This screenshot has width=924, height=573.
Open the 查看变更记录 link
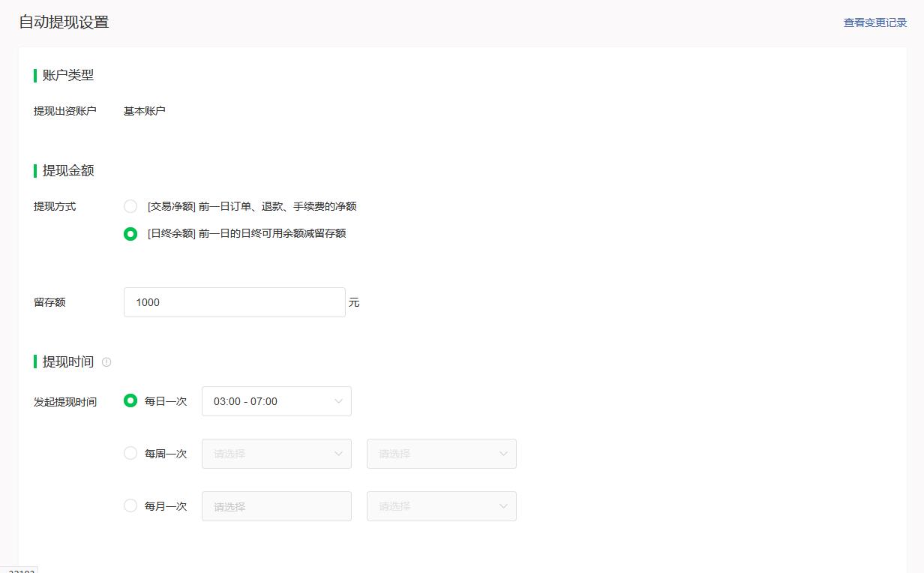(875, 22)
